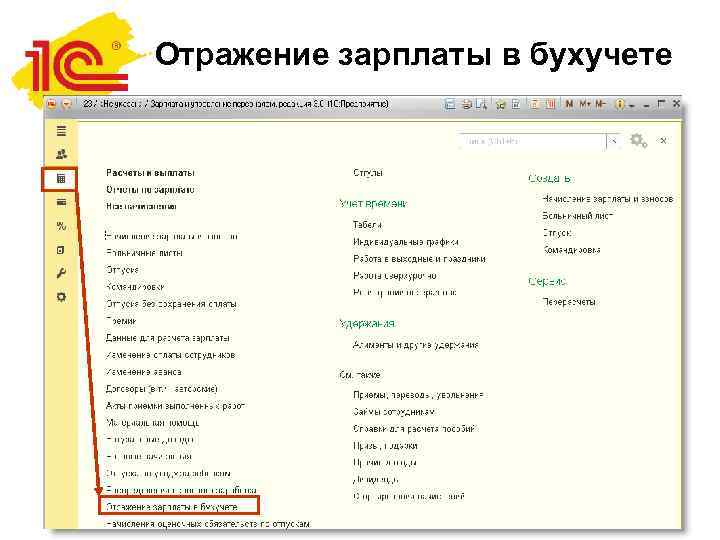The height and width of the screenshot is (540, 720).
Task: Open Все начисления list
Action: (x=141, y=206)
